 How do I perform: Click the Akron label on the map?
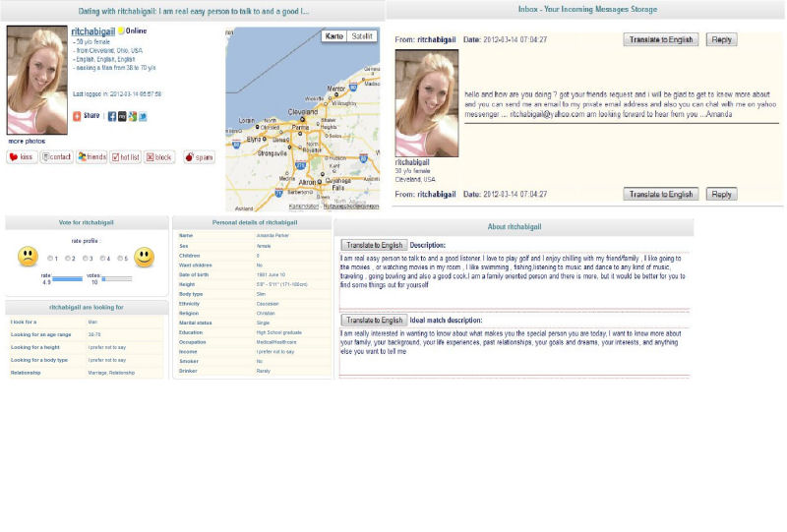point(307,182)
